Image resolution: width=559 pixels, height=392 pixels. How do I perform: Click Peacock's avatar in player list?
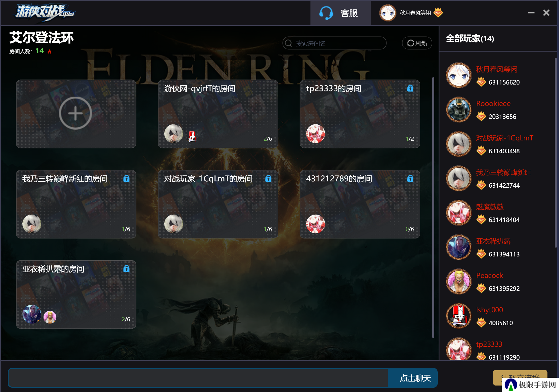click(459, 281)
